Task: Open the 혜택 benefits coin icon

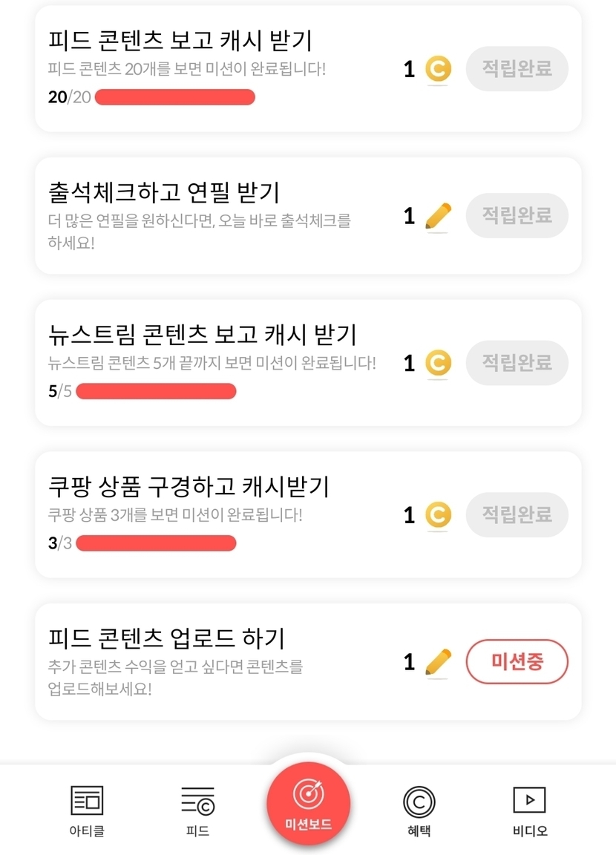Action: tap(419, 802)
